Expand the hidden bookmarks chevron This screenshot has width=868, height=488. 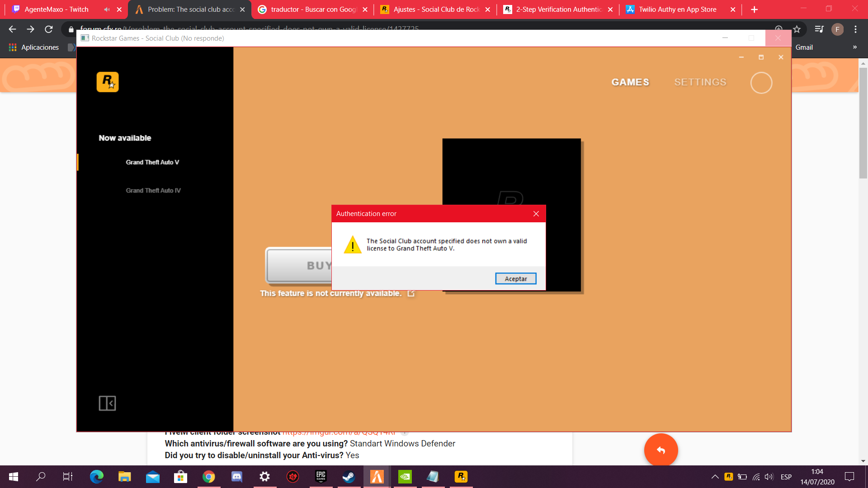[x=854, y=47]
